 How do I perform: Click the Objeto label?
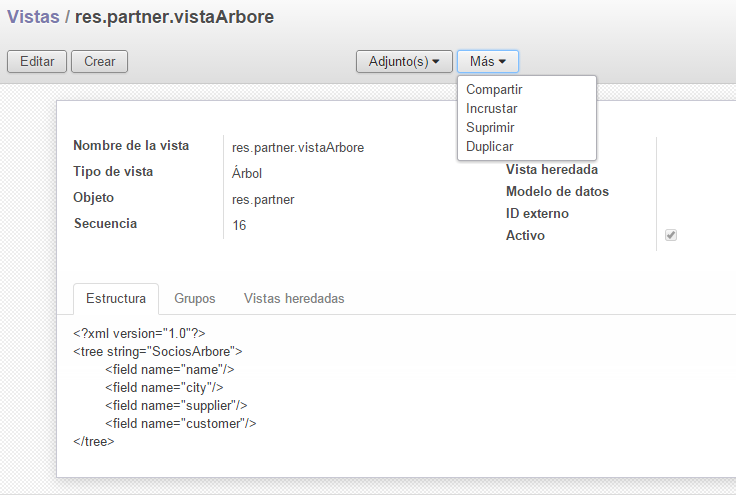pyautogui.click(x=93, y=198)
